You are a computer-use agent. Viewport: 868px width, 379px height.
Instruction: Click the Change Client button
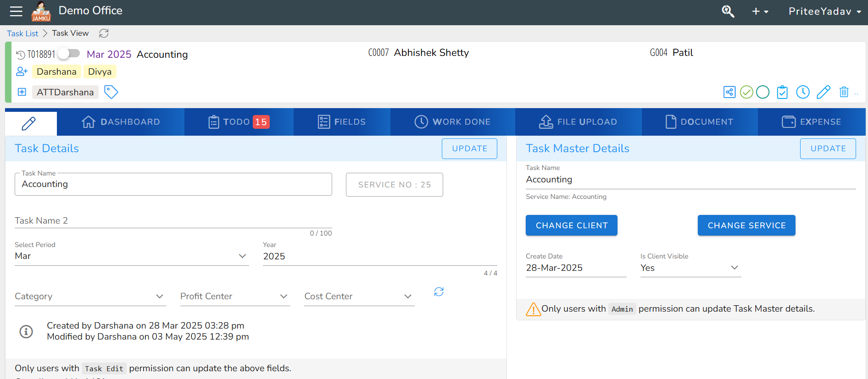click(571, 225)
